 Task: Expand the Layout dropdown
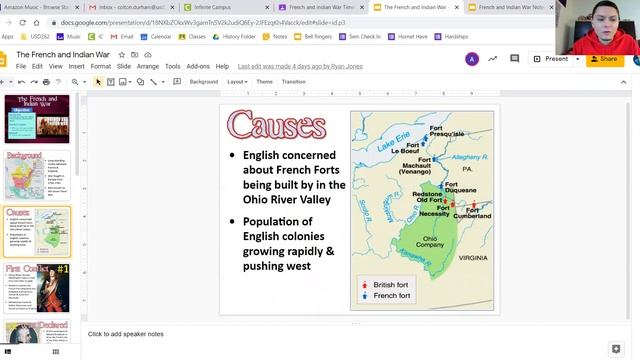tap(237, 82)
